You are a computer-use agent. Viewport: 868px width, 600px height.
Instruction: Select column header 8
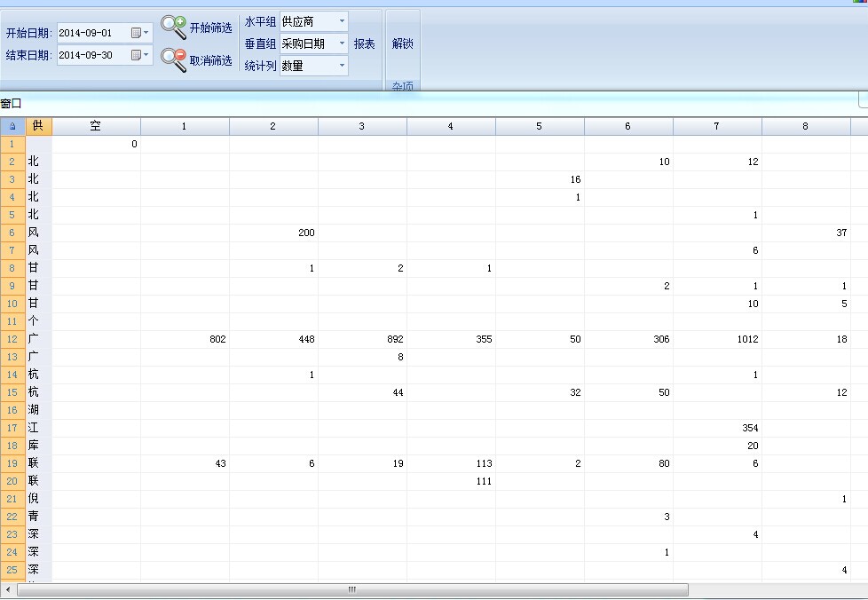click(x=806, y=126)
